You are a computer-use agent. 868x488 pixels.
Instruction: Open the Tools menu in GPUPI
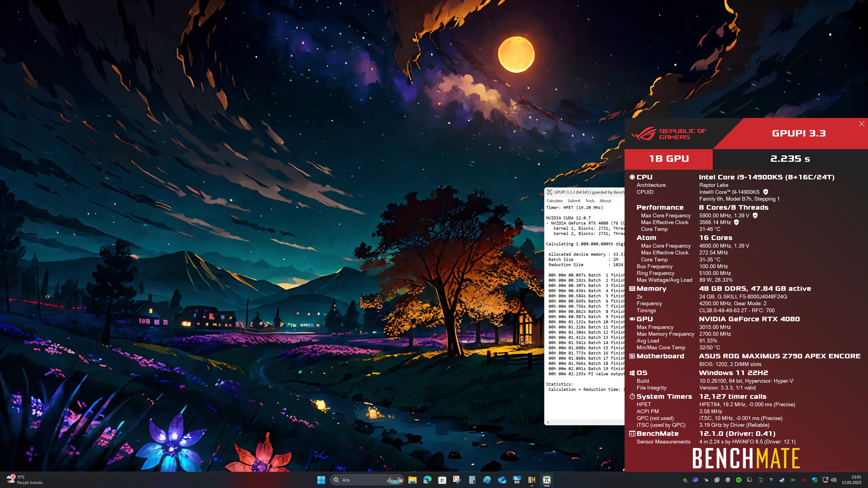[x=590, y=201]
